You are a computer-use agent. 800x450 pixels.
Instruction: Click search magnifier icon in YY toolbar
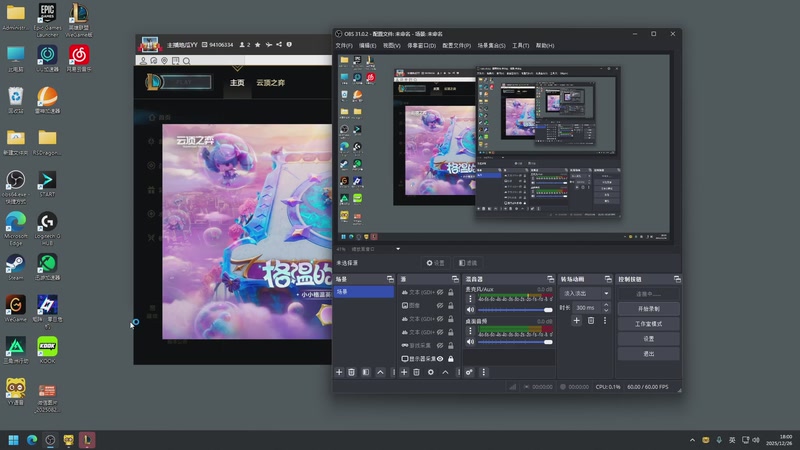(x=187, y=61)
